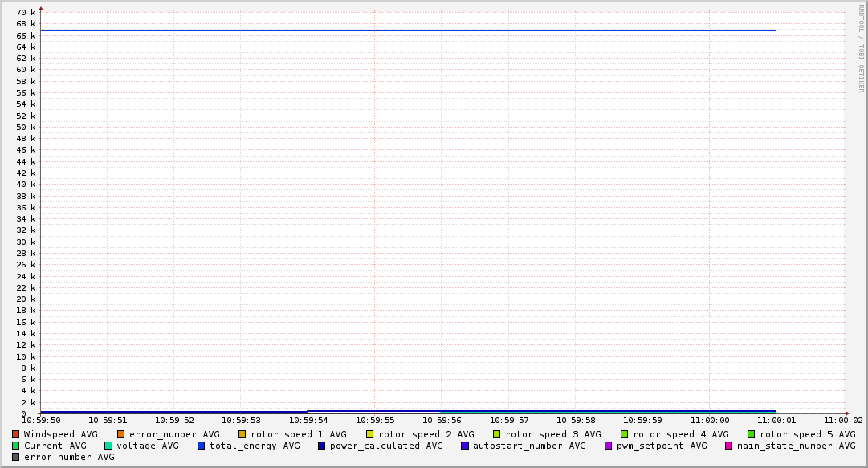Click the rotor speed 5 AVG green swatch
868x468 pixels.
coord(752,434)
